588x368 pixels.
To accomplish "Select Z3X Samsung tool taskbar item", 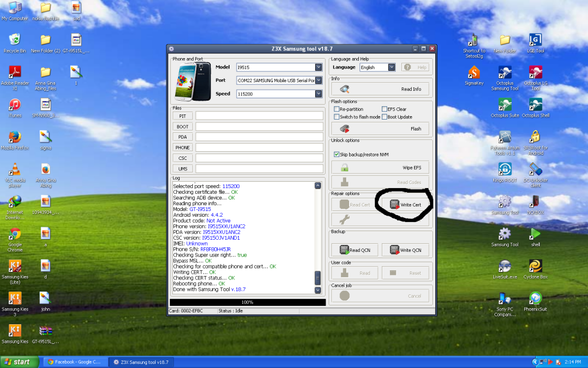I will point(141,362).
